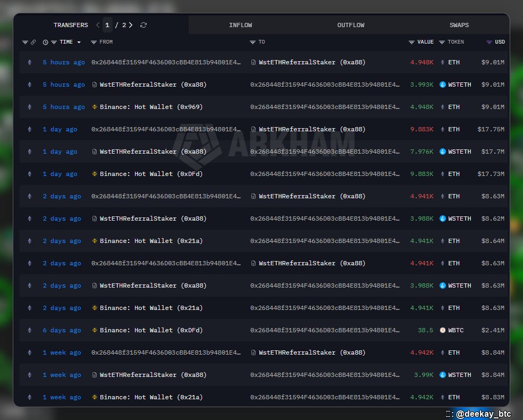523x420 pixels.
Task: Click the $17.75M USD value
Action: point(491,129)
